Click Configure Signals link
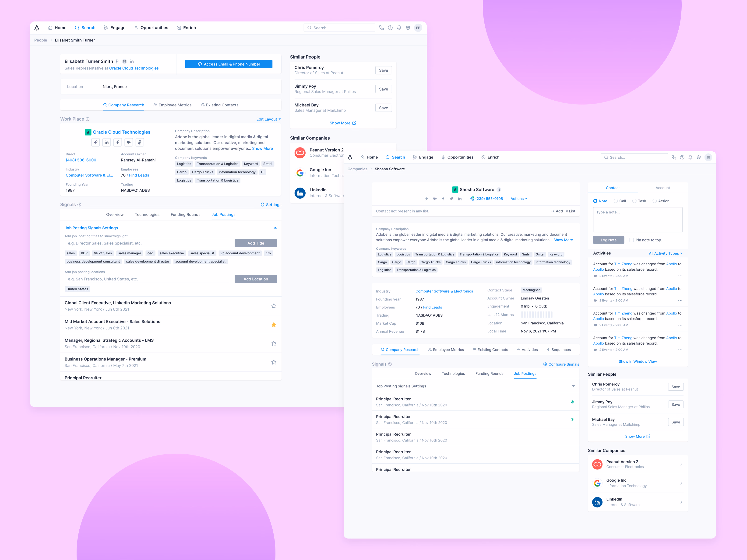 [x=561, y=364]
